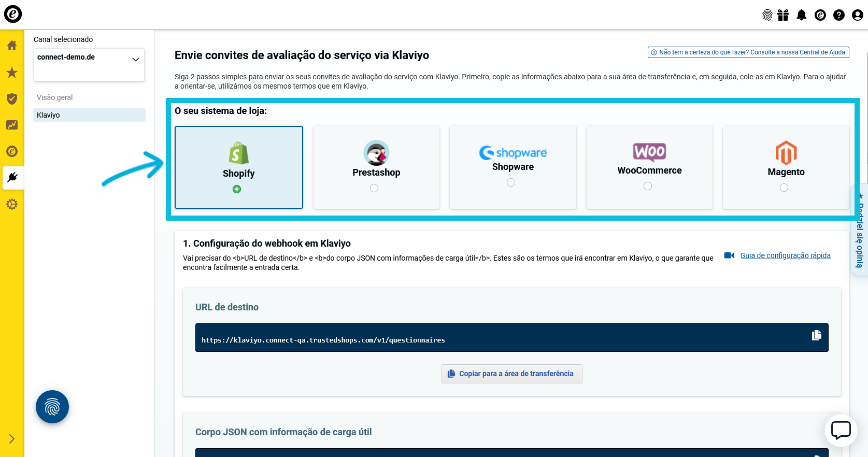
Task: Select the Prestashop radio button
Action: (x=374, y=188)
